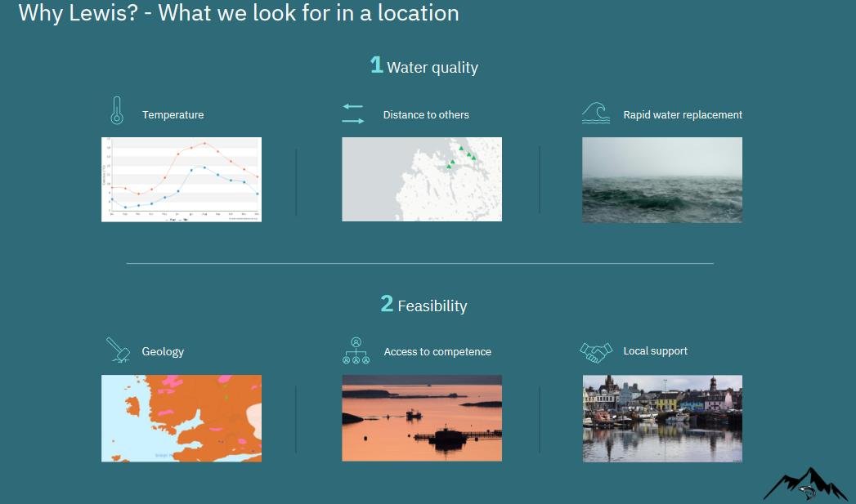Click the 'Local support' label
This screenshot has height=504, width=856.
tap(655, 351)
